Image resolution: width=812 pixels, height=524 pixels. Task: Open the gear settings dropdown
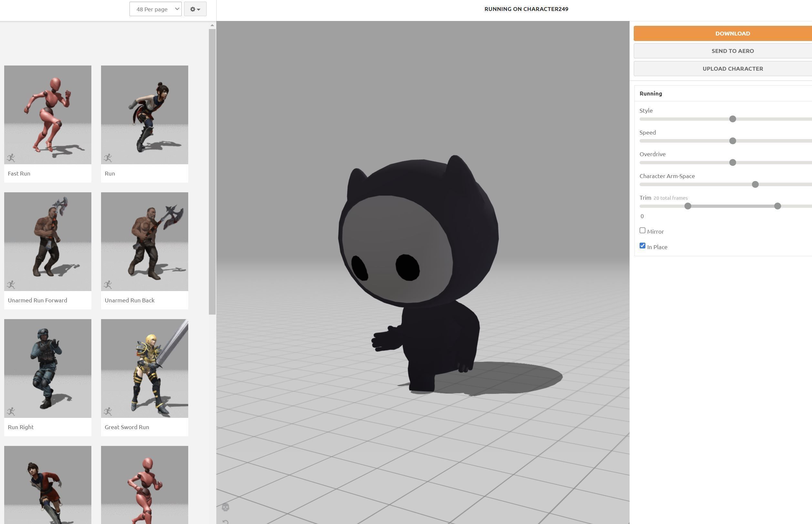[x=195, y=9]
